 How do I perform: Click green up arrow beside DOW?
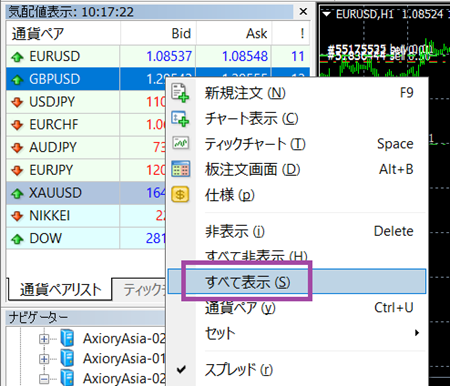tap(17, 239)
